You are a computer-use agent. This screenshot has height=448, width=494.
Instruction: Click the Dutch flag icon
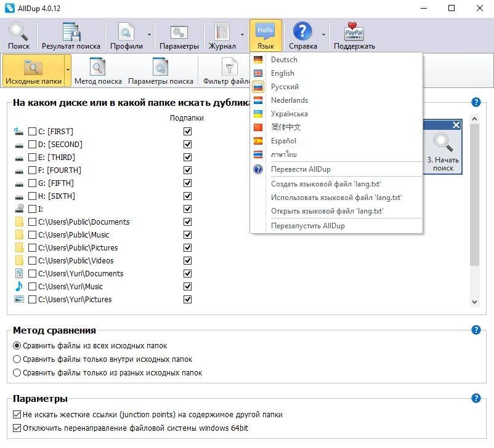pyautogui.click(x=258, y=100)
